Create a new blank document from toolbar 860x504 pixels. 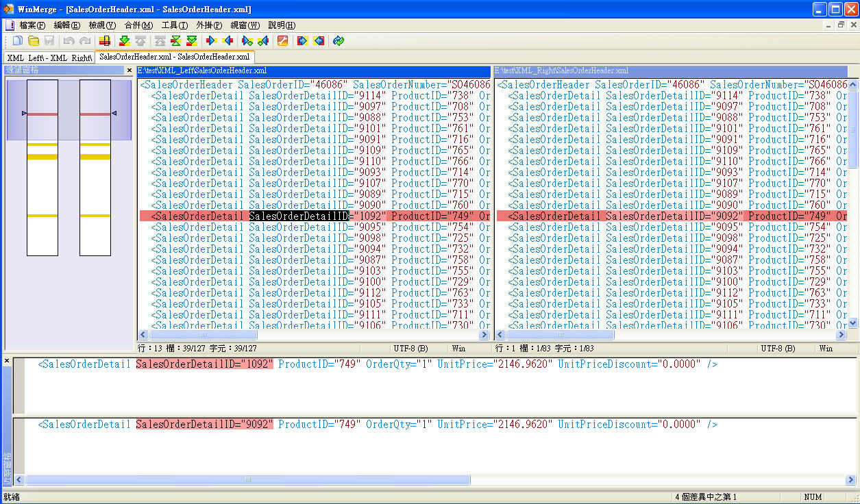18,41
